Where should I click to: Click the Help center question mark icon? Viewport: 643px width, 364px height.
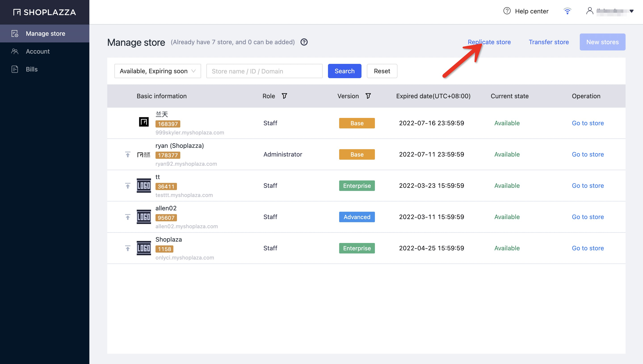[507, 11]
